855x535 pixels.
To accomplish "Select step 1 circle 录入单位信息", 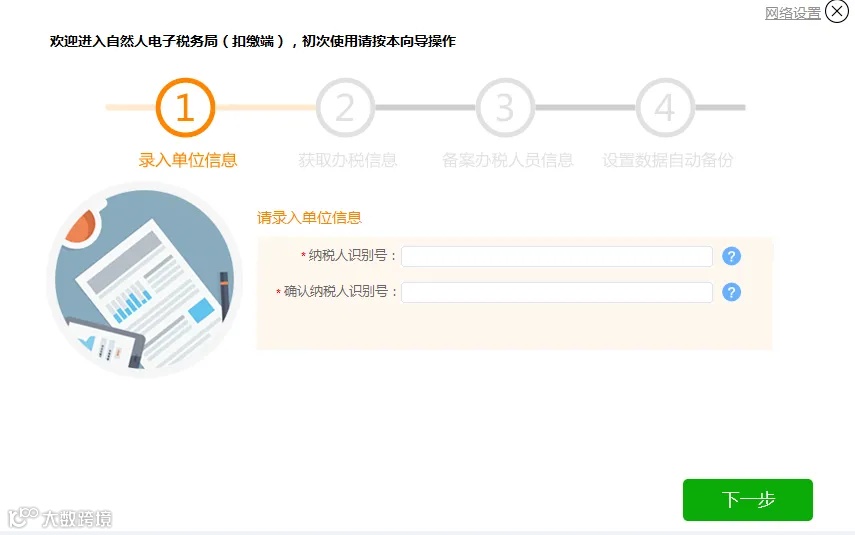I will tap(185, 107).
